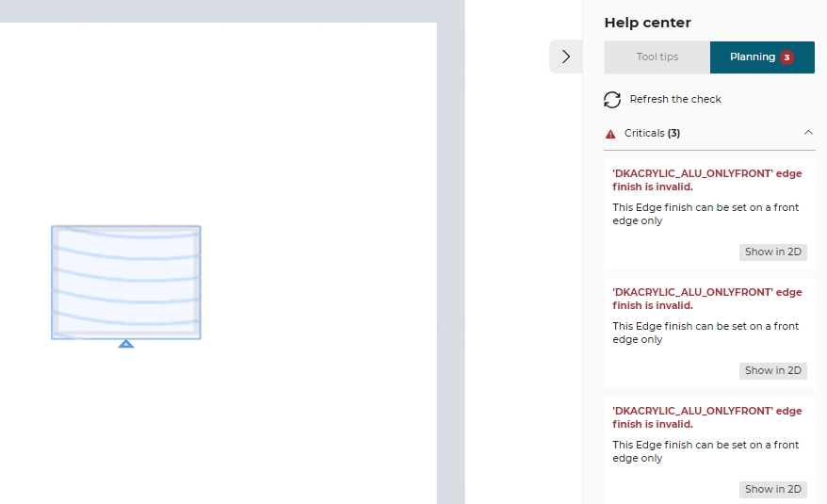Click the first error's front edge description
Screen dimensions: 827x504
(705, 215)
